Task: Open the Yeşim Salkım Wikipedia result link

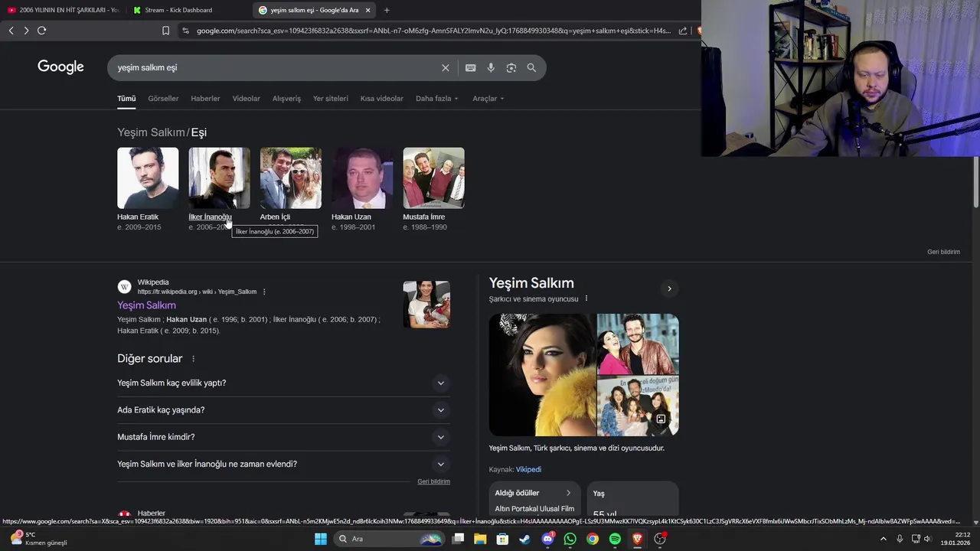Action: click(146, 305)
